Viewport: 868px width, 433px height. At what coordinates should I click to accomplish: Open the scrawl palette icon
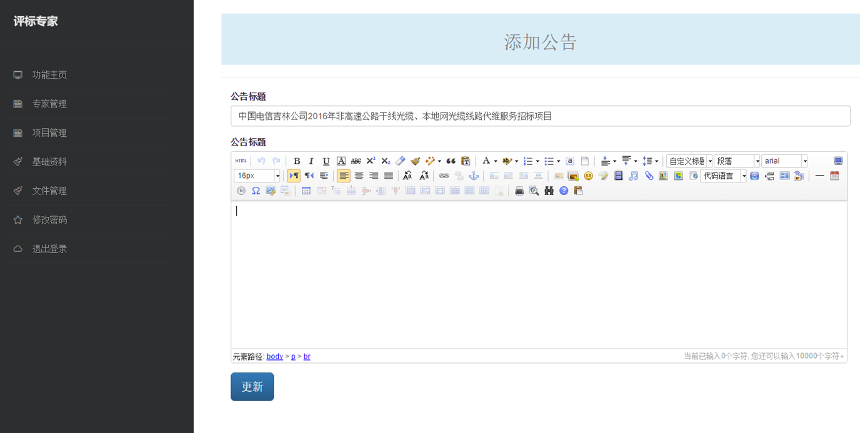click(603, 176)
